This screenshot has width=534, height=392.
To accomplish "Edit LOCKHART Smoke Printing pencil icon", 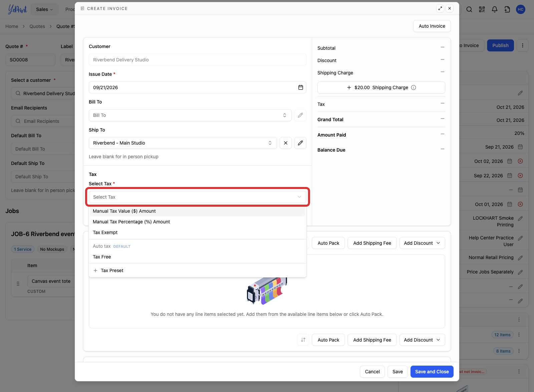I will tap(520, 218).
